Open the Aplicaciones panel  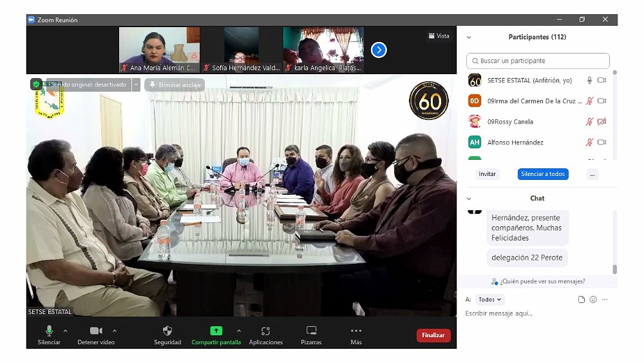265,331
